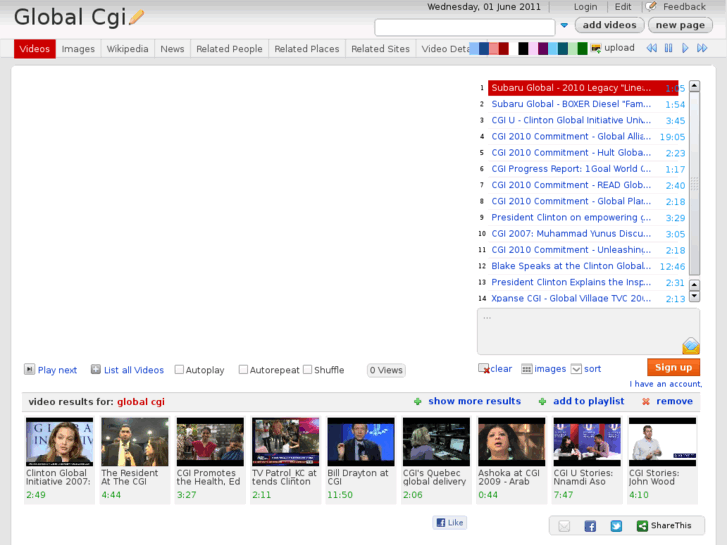This screenshot has height=545, width=727.
Task: Open Clinton Global Initiative 2007 thumbnail
Action: coord(59,442)
